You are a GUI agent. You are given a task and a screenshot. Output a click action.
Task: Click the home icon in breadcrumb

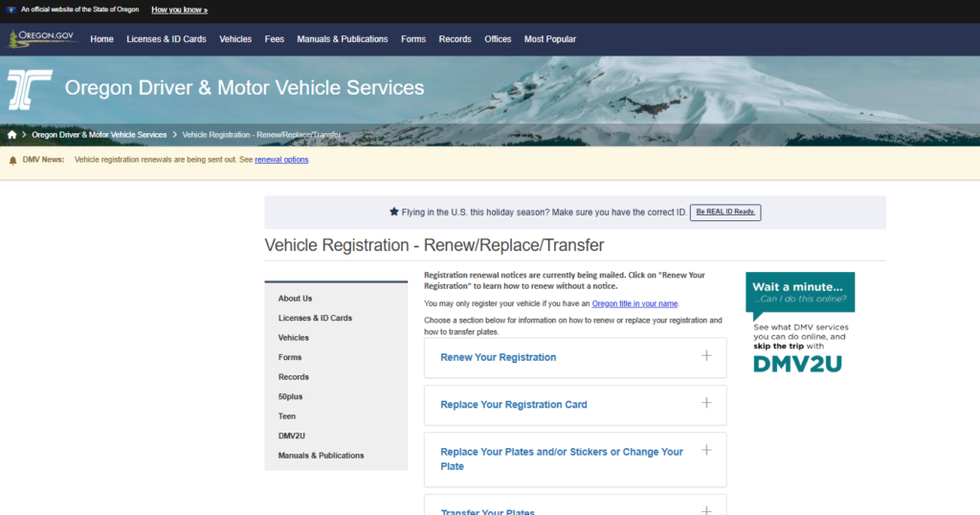(x=11, y=135)
